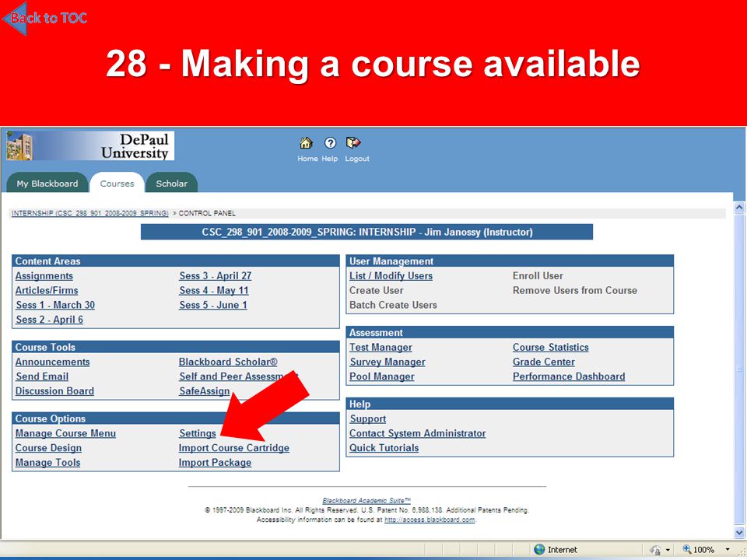Click Send Email link

pos(42,376)
